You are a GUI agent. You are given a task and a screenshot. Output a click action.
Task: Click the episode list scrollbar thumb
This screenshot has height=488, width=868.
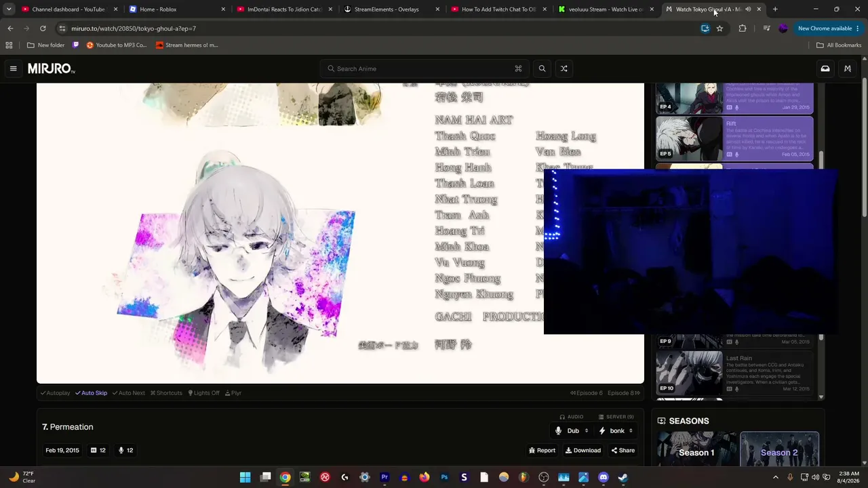pos(821,161)
